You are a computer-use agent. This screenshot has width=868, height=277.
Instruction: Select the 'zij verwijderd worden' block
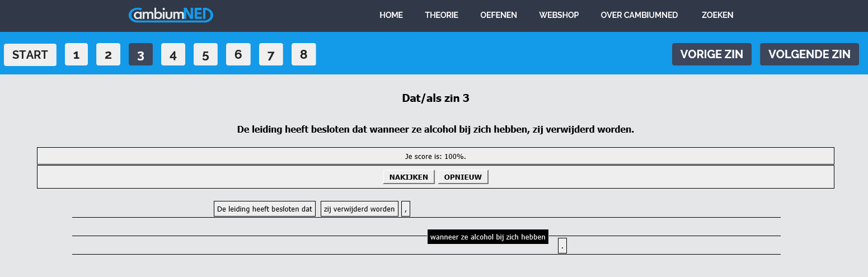coord(359,209)
